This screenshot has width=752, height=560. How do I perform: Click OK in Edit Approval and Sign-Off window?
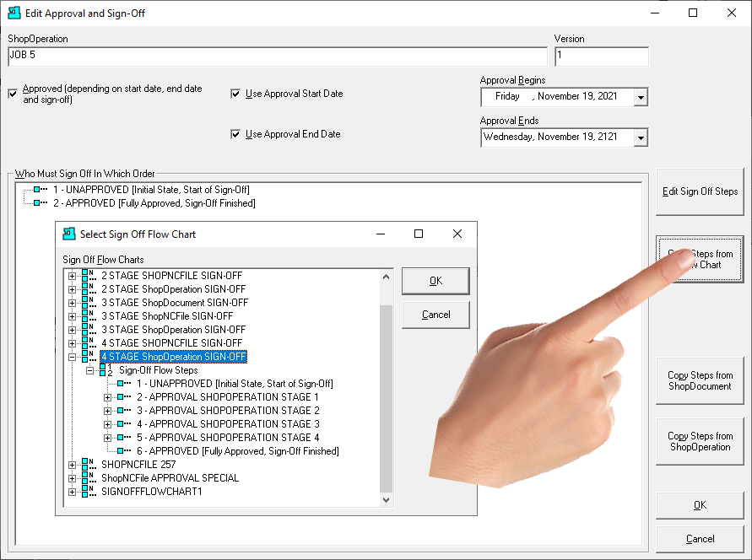(700, 505)
